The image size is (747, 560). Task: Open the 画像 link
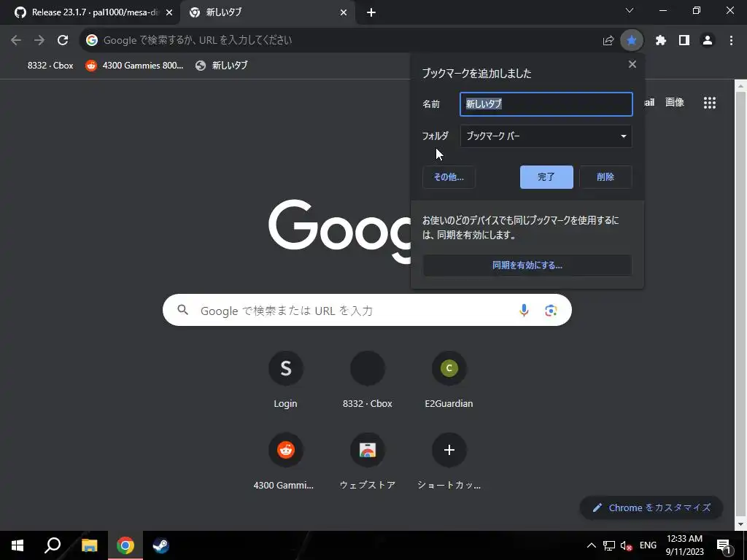point(675,102)
